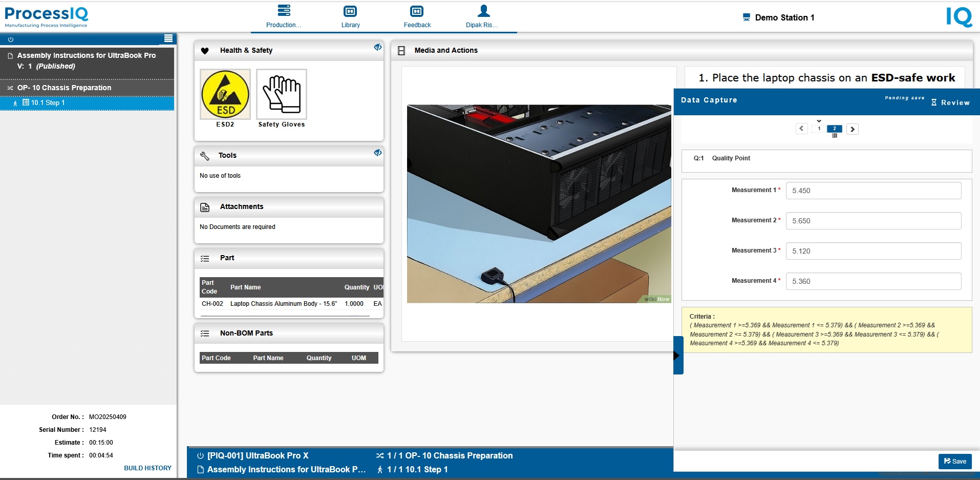The height and width of the screenshot is (480, 980).
Task: Collapse the Data Capture side panel arrow
Action: [678, 355]
